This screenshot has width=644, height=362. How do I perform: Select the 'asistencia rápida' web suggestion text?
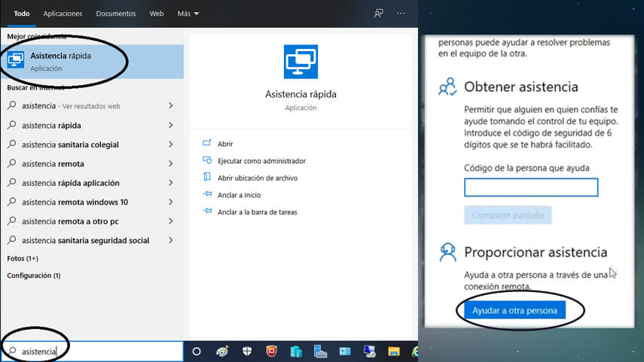click(x=51, y=125)
